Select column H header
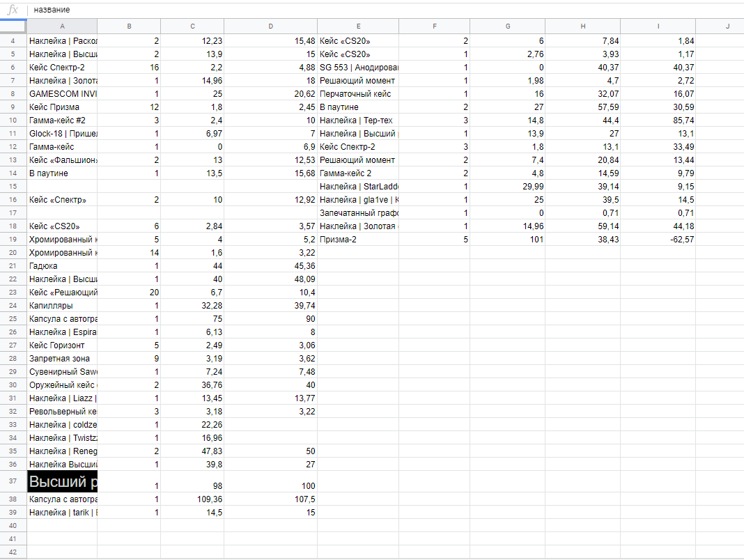Viewport: 744px width, 560px height. (582, 26)
